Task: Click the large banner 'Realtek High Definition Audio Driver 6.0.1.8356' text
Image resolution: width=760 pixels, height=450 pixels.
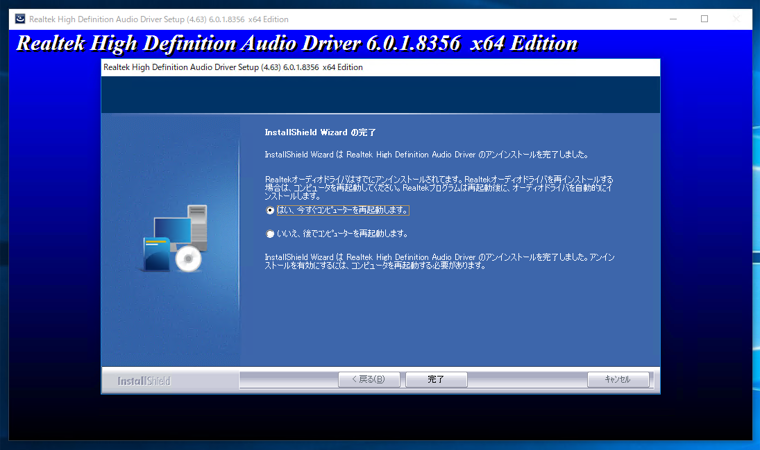Action: point(297,43)
